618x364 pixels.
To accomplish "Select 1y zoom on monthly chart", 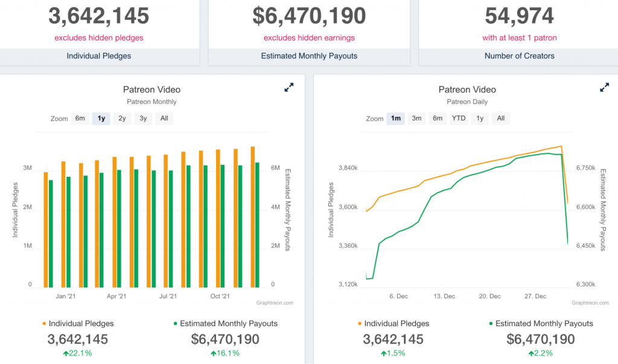I will tap(101, 118).
